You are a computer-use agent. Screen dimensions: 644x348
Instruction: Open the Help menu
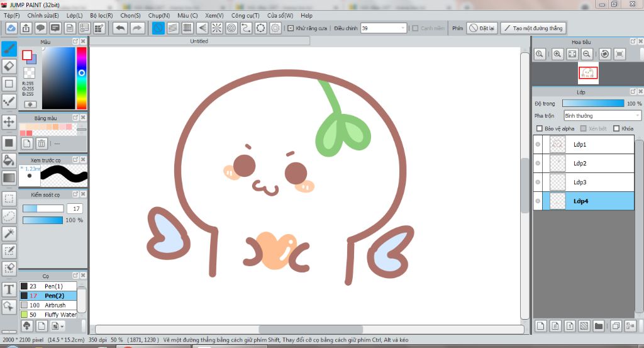tap(306, 15)
